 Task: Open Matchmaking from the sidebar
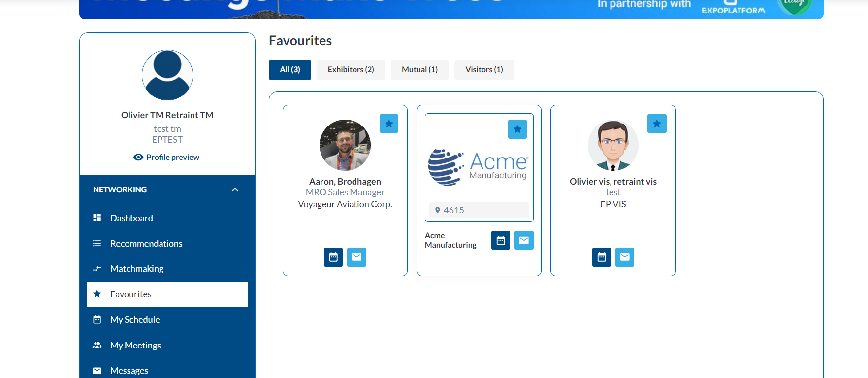[x=137, y=269]
